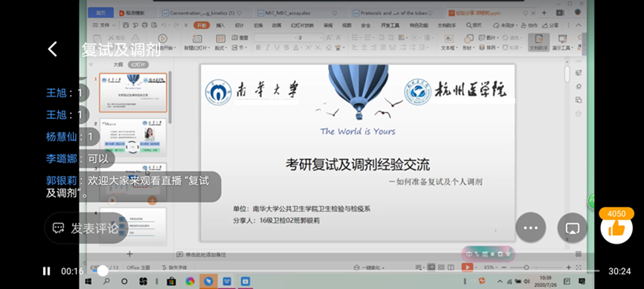
Task: Click the zoom in plus icon
Action: (568, 267)
